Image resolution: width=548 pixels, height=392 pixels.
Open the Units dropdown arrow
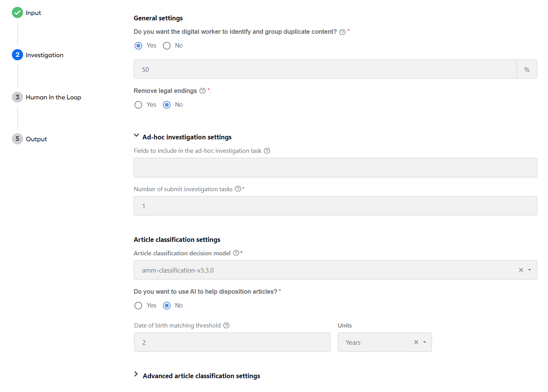(x=425, y=342)
